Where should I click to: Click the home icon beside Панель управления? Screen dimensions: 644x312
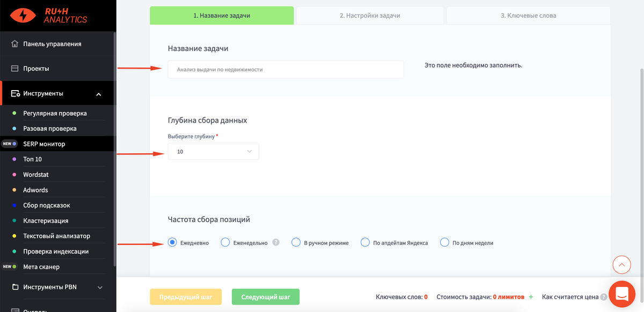(15, 44)
